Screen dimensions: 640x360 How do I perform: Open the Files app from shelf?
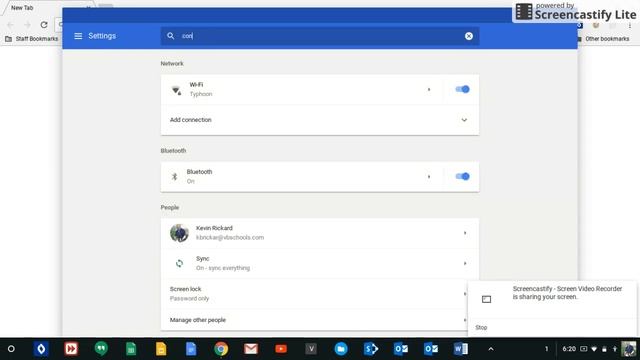coord(341,349)
